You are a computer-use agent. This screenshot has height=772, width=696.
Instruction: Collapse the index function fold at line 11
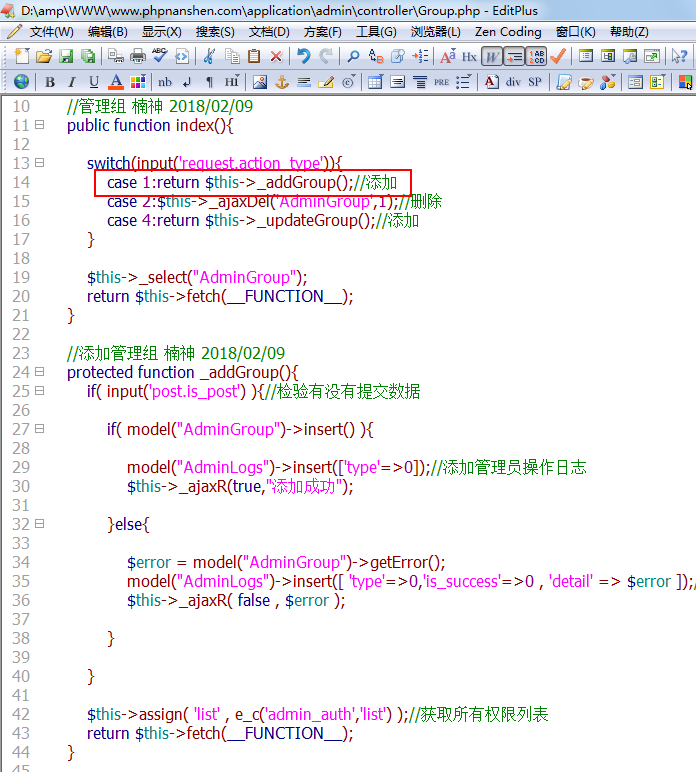(x=39, y=125)
